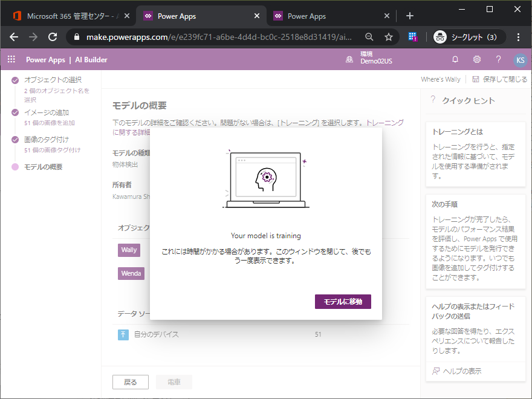
Task: Click the ヘルプの表示 feedback person icon
Action: tap(436, 371)
